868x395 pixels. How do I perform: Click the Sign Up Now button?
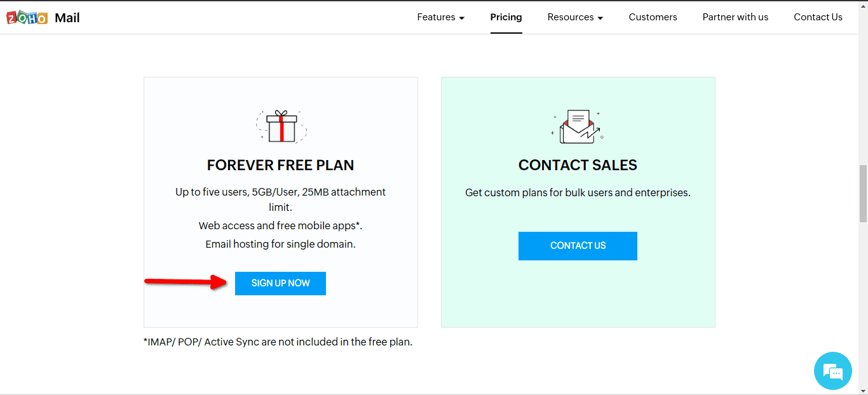pos(280,283)
